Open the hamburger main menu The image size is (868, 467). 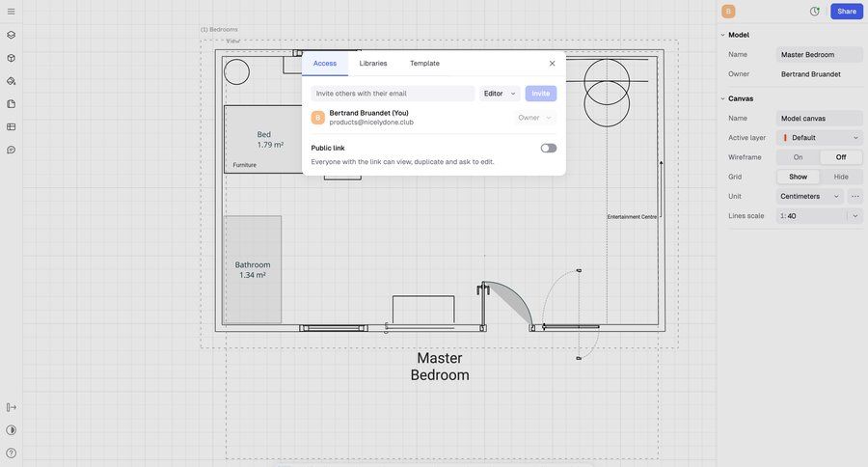(11, 11)
